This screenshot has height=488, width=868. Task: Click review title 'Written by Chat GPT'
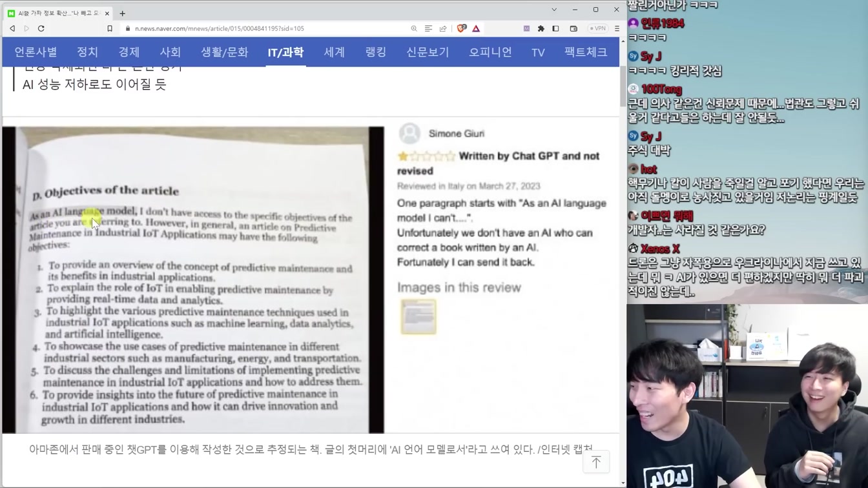tap(499, 163)
